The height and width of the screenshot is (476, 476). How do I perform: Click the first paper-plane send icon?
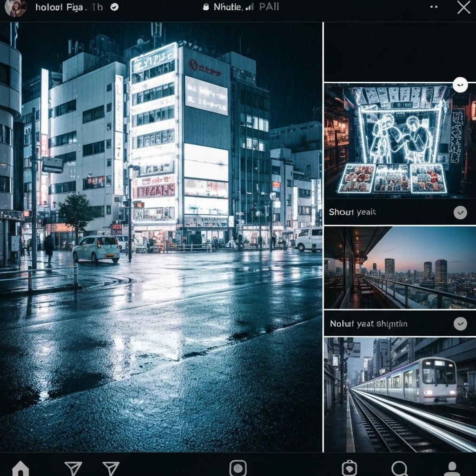(73, 468)
